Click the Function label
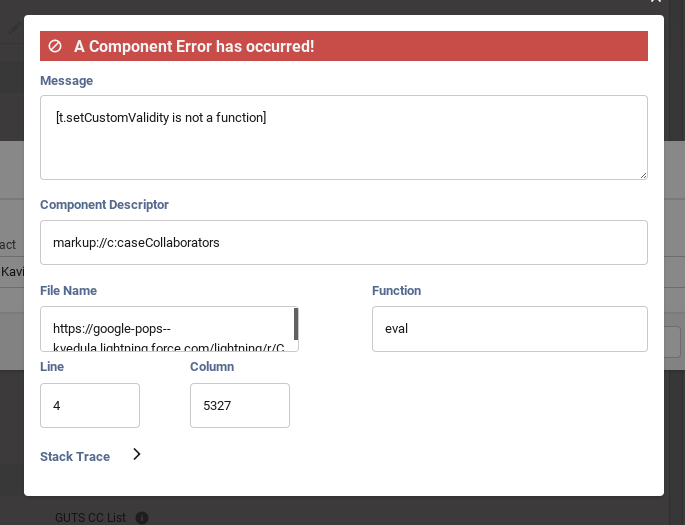This screenshot has width=685, height=525. (x=396, y=290)
